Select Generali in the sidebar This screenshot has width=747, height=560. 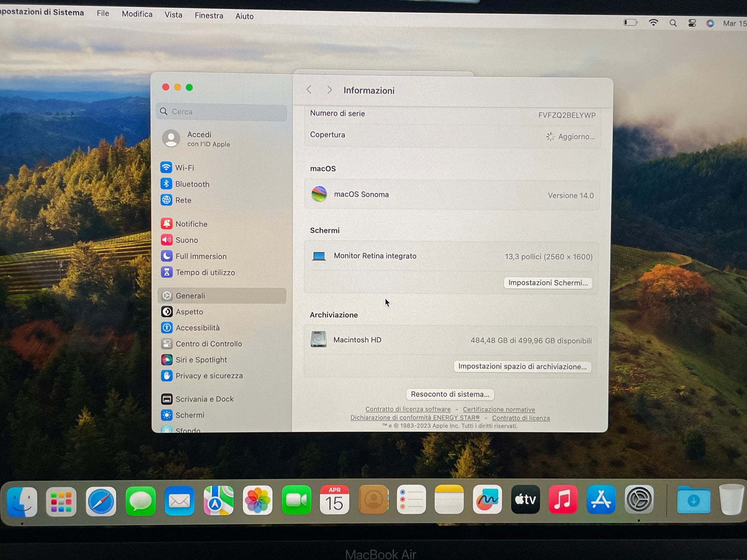222,296
